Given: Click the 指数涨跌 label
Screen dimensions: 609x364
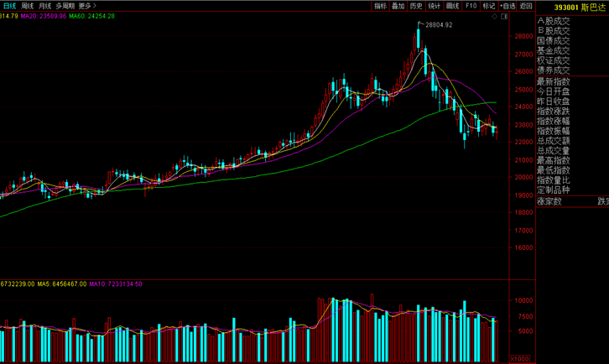Looking at the screenshot, I should click(x=554, y=112).
